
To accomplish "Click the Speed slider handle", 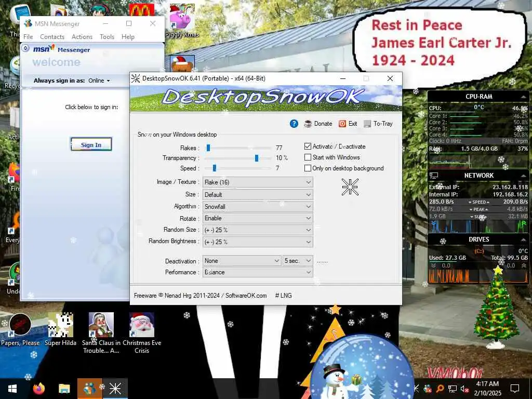I will pyautogui.click(x=215, y=168).
